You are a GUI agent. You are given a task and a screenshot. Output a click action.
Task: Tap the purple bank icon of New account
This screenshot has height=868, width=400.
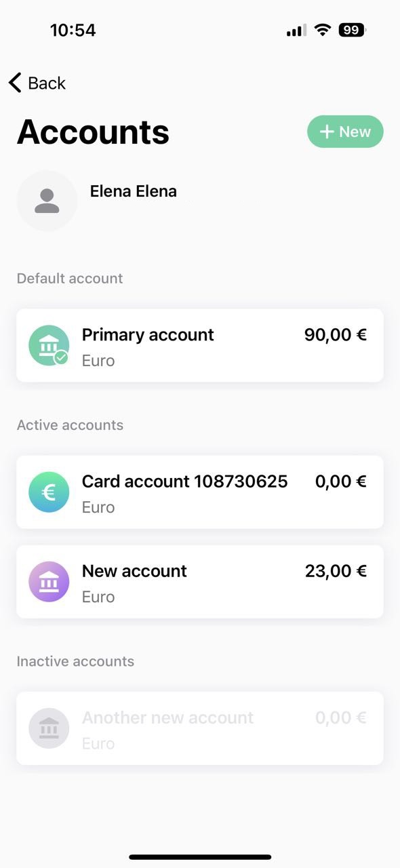[x=49, y=582]
